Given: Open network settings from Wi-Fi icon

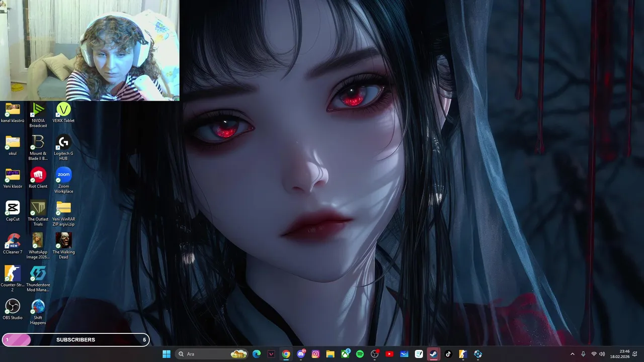Looking at the screenshot, I should 594,354.
